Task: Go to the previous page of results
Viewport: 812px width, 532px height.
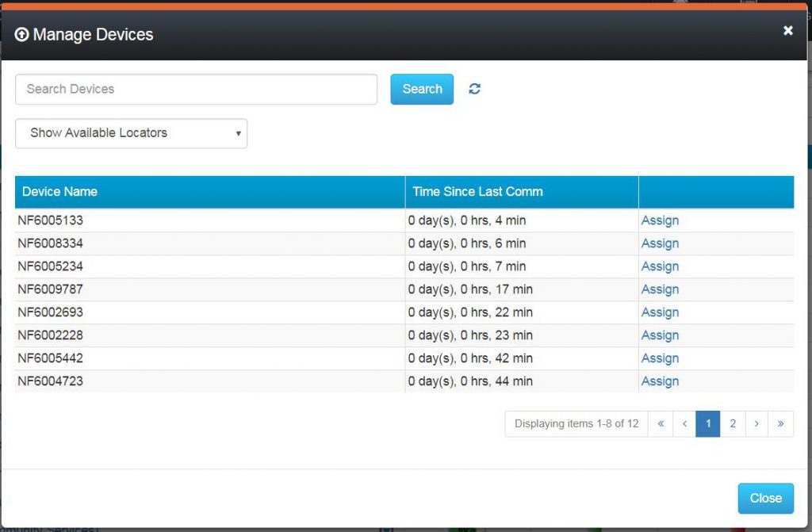Action: [684, 423]
